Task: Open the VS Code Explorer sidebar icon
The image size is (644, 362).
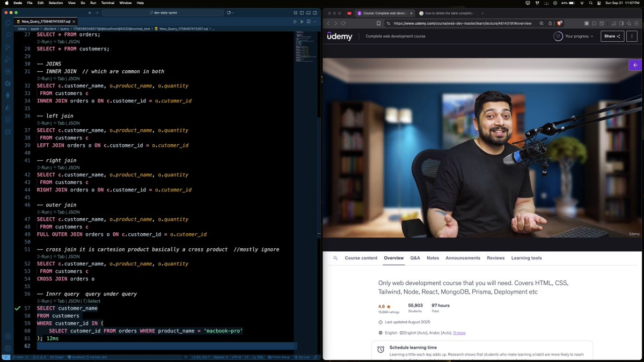Action: (x=8, y=23)
